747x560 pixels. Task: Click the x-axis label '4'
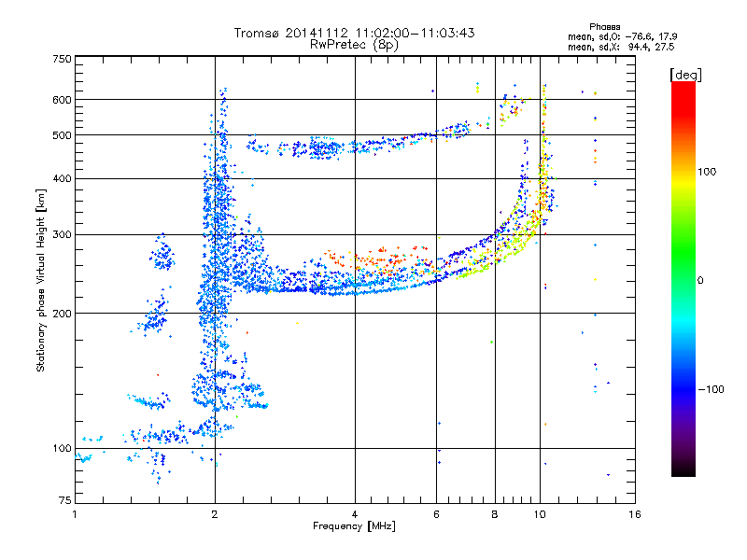355,514
